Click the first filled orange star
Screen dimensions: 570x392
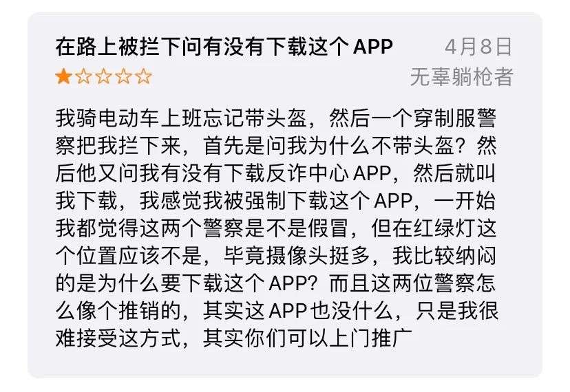(x=63, y=76)
